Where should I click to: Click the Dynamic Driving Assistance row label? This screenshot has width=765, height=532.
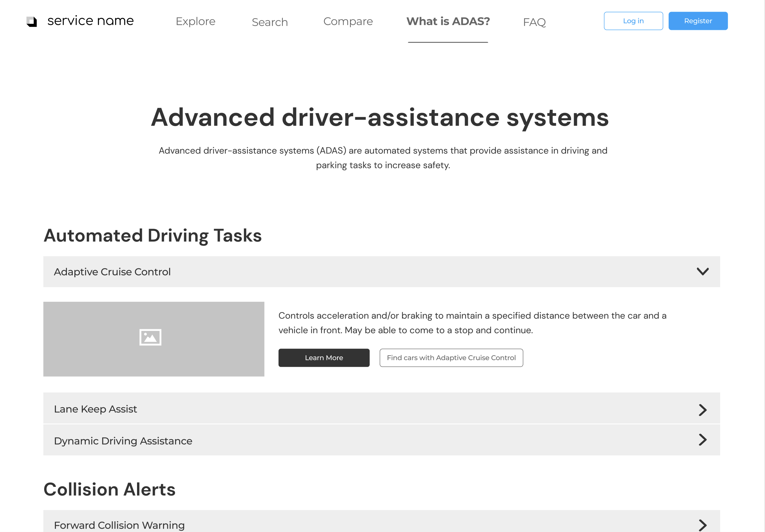click(x=123, y=441)
